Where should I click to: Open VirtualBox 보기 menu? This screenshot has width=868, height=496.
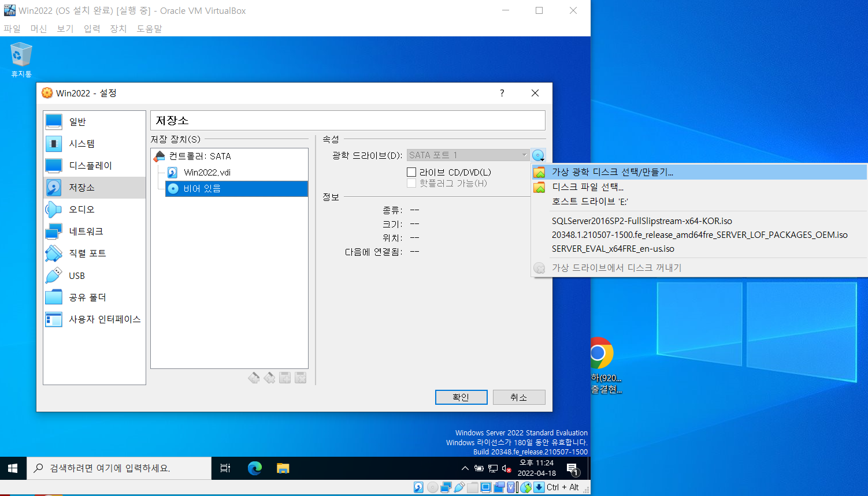(x=65, y=28)
